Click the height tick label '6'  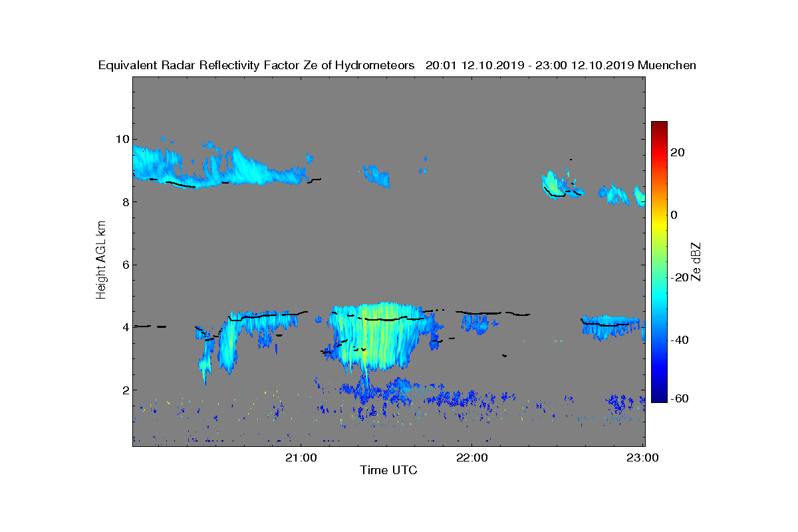coord(124,265)
